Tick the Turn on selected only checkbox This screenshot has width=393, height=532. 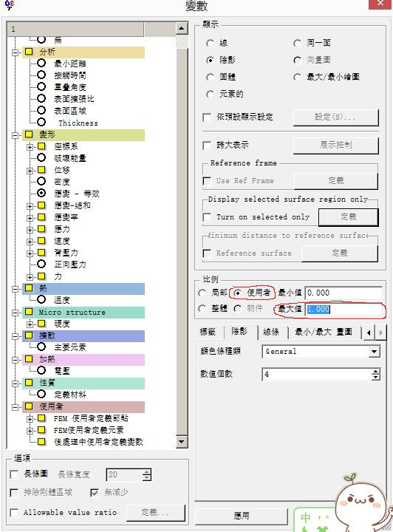point(207,217)
